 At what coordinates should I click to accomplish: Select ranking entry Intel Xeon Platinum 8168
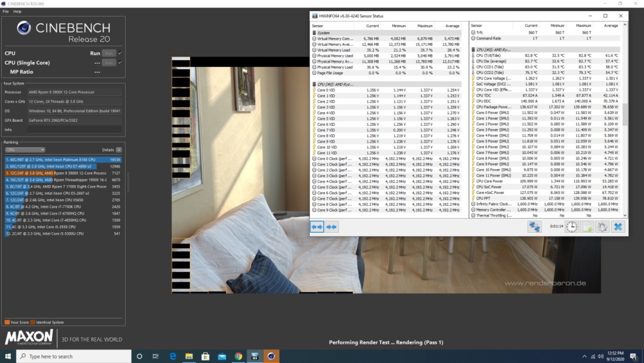(63, 159)
